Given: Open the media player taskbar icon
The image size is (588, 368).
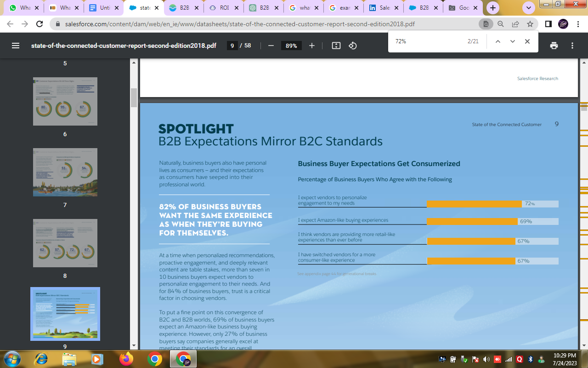Looking at the screenshot, I should click(96, 359).
